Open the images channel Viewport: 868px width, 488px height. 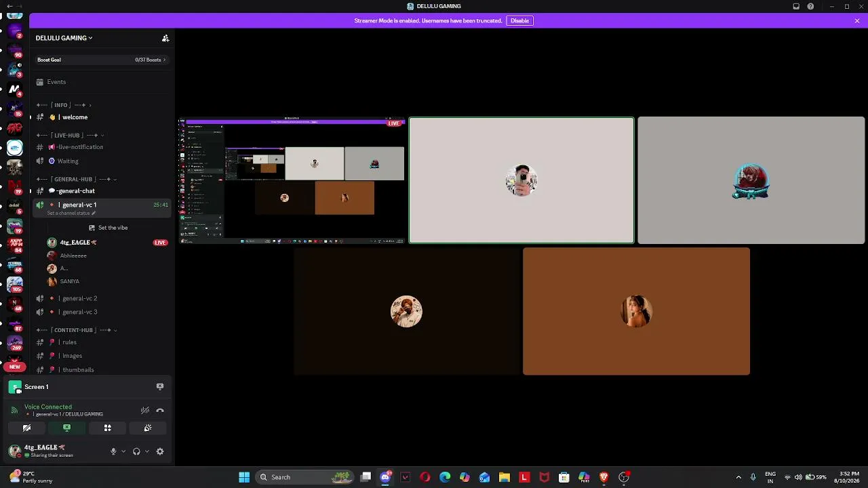click(102, 356)
